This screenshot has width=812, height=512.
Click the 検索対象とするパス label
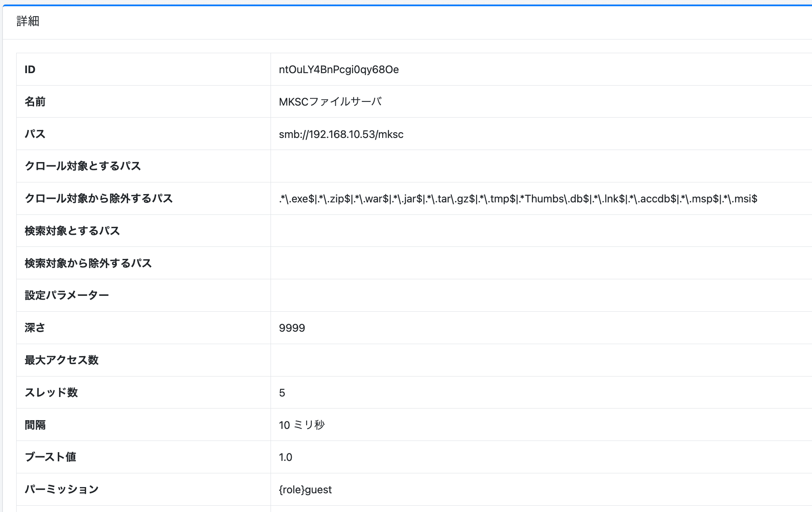72,231
